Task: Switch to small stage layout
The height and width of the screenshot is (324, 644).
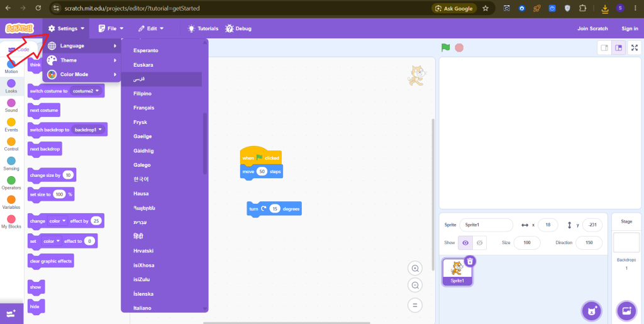Action: [x=604, y=48]
